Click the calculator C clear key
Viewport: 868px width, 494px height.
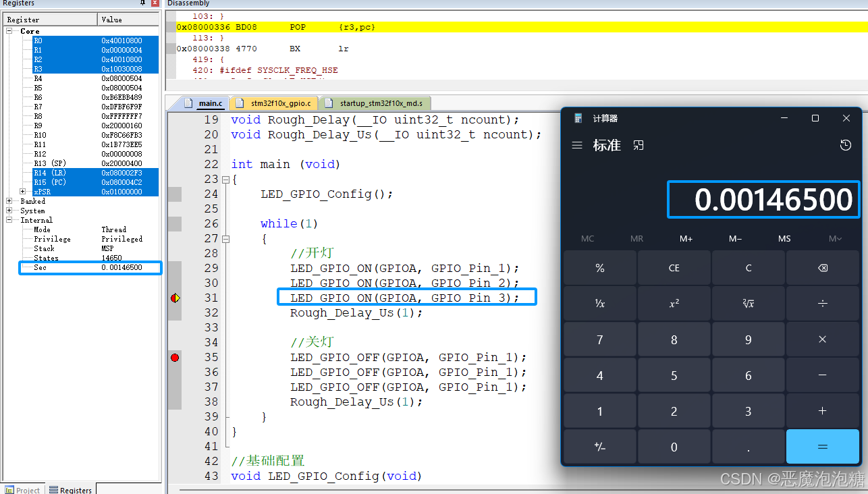748,268
